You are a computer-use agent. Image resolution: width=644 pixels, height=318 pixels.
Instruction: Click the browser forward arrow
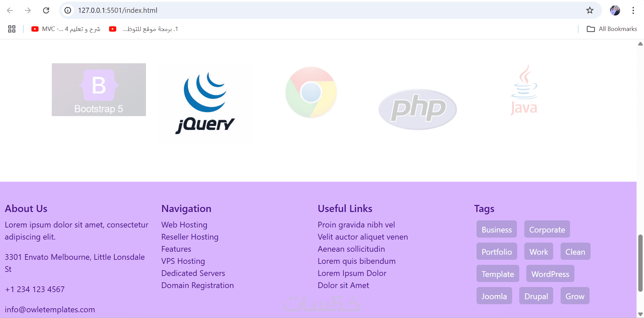pyautogui.click(x=28, y=10)
